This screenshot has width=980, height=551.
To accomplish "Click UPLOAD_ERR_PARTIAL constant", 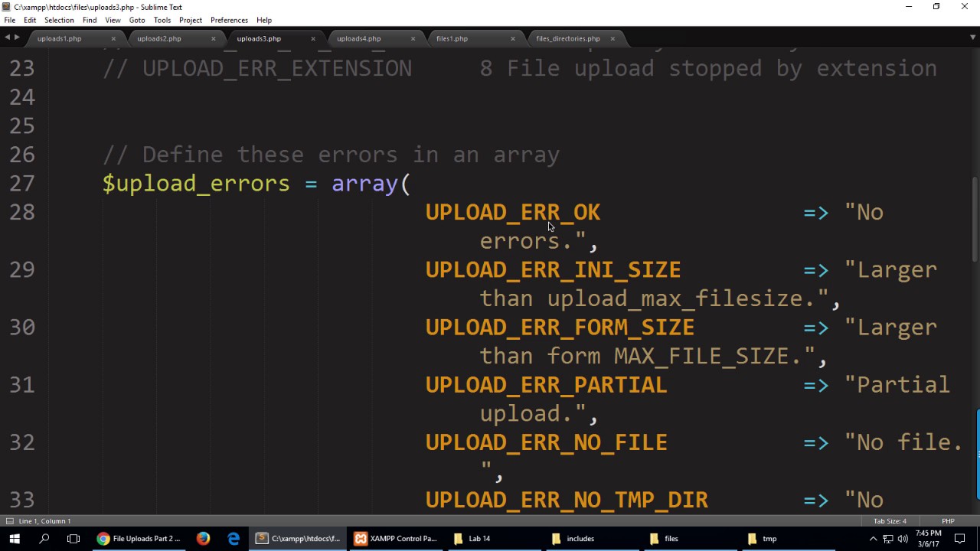I will pyautogui.click(x=546, y=385).
